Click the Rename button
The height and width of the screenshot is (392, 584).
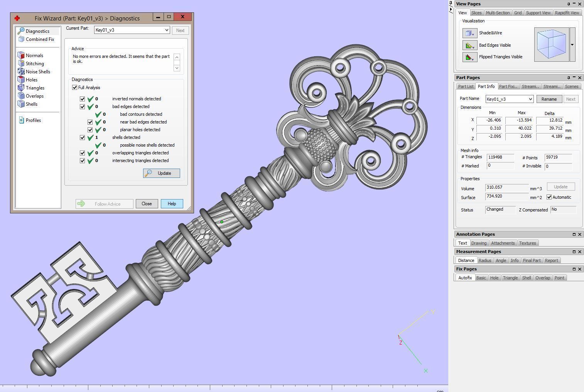coord(549,99)
